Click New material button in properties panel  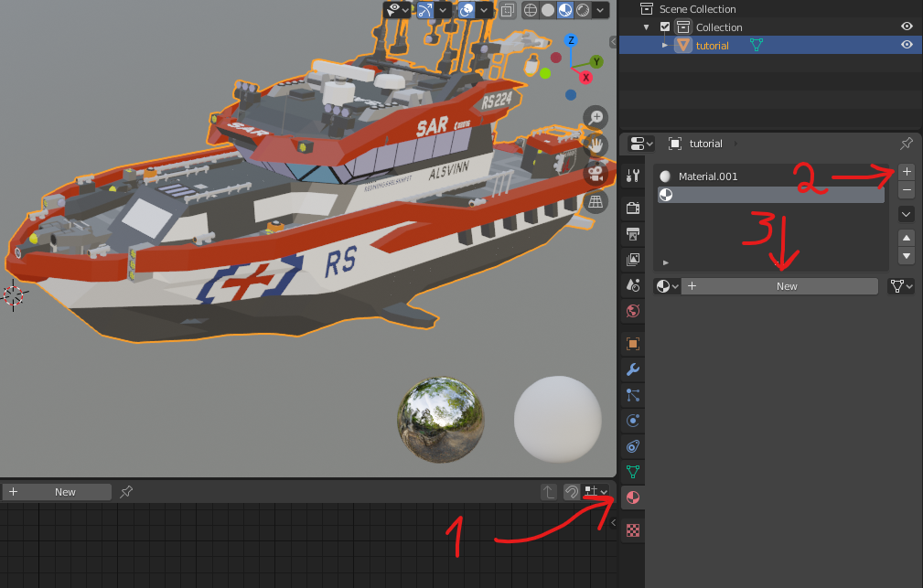[780, 286]
